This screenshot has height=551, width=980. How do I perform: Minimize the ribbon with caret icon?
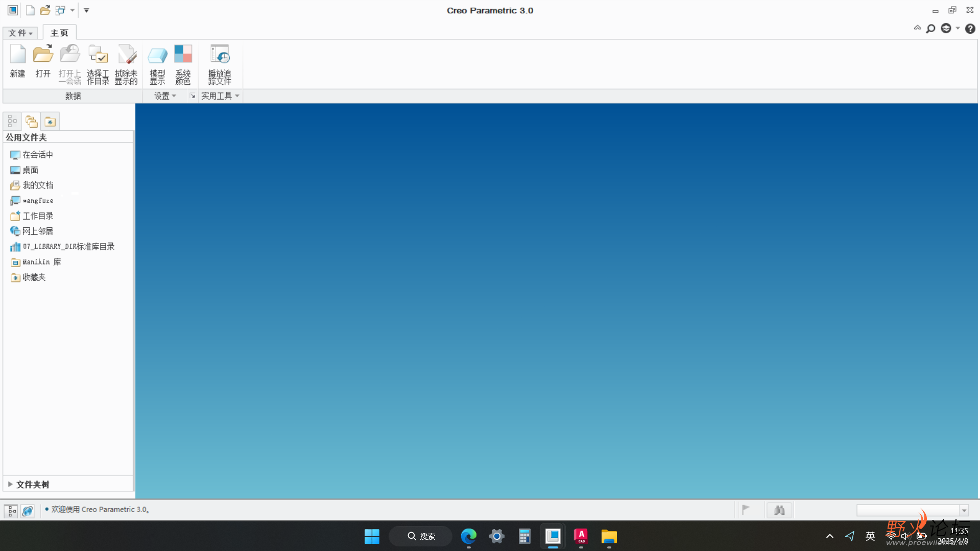[x=917, y=28]
